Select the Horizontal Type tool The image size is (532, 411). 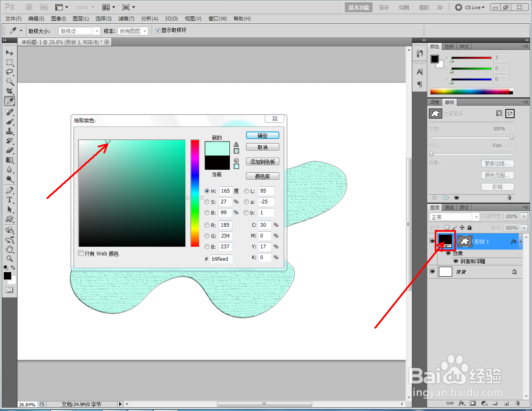[x=10, y=200]
